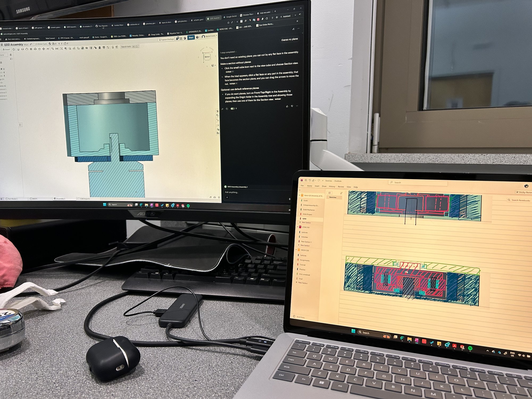Screen dimensions: 532x399
Task: Click the OneNote undo arrow icon
Action: 310,180
